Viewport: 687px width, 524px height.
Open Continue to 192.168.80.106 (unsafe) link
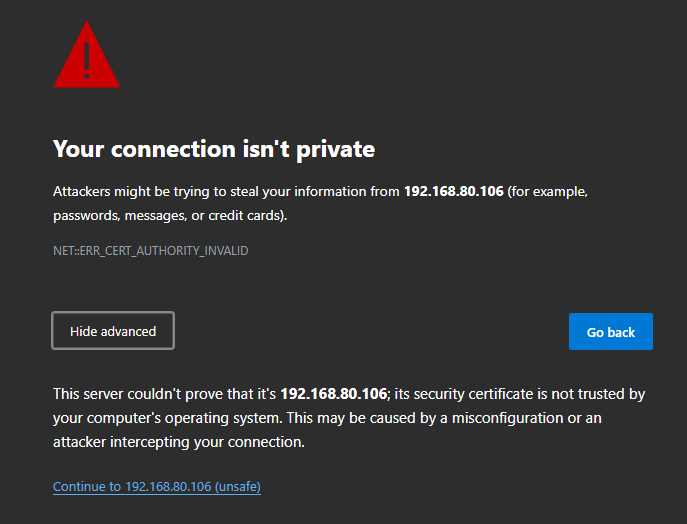click(x=156, y=487)
